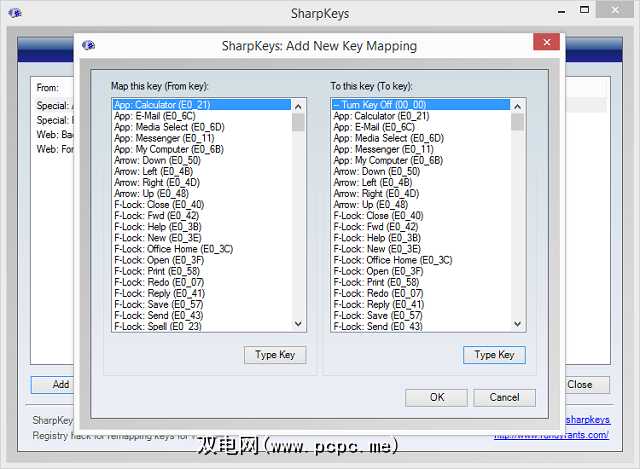The image size is (640, 469).
Task: Click the From key list scrollbar thumb
Action: pyautogui.click(x=298, y=122)
